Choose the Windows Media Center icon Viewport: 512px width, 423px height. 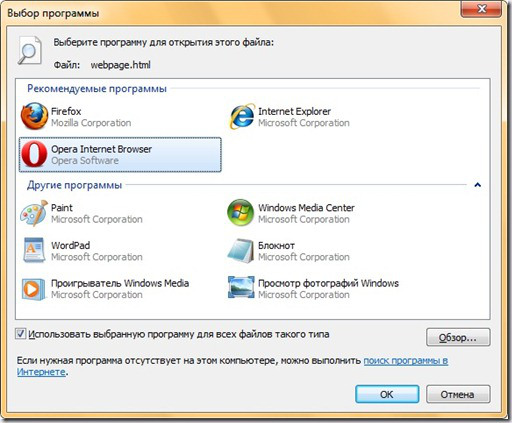(240, 212)
